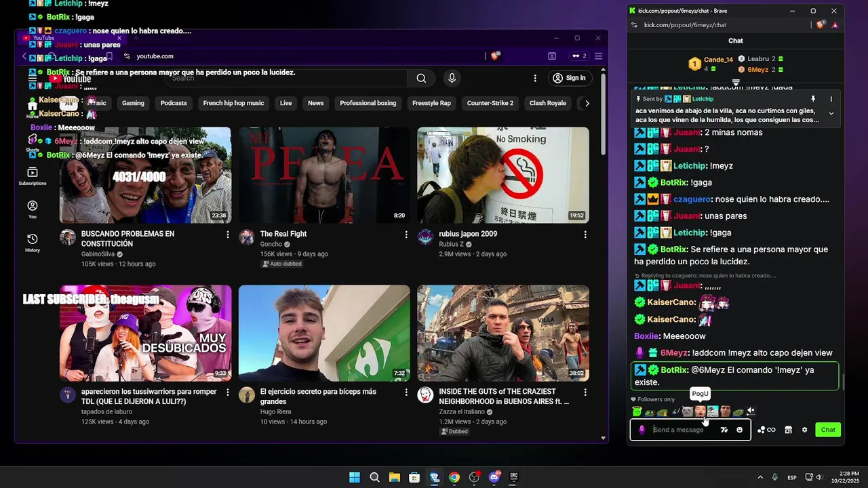Select the Gaming category chip
The width and height of the screenshot is (868, 488).
point(133,103)
